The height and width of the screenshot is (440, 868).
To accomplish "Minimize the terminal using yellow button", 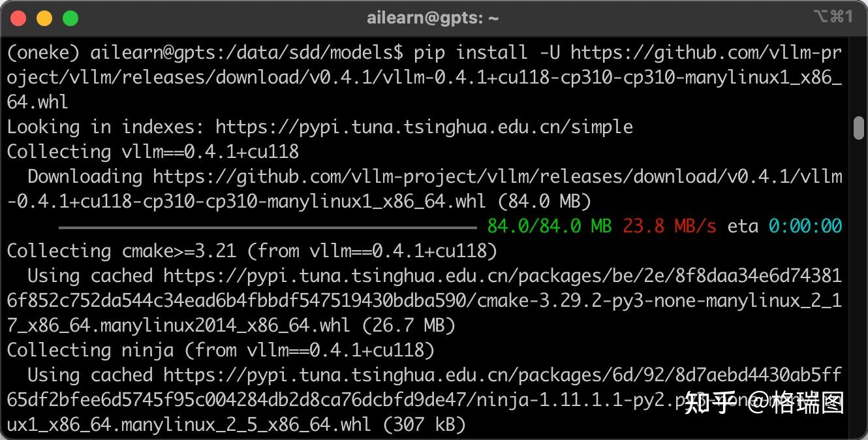I will tap(44, 18).
